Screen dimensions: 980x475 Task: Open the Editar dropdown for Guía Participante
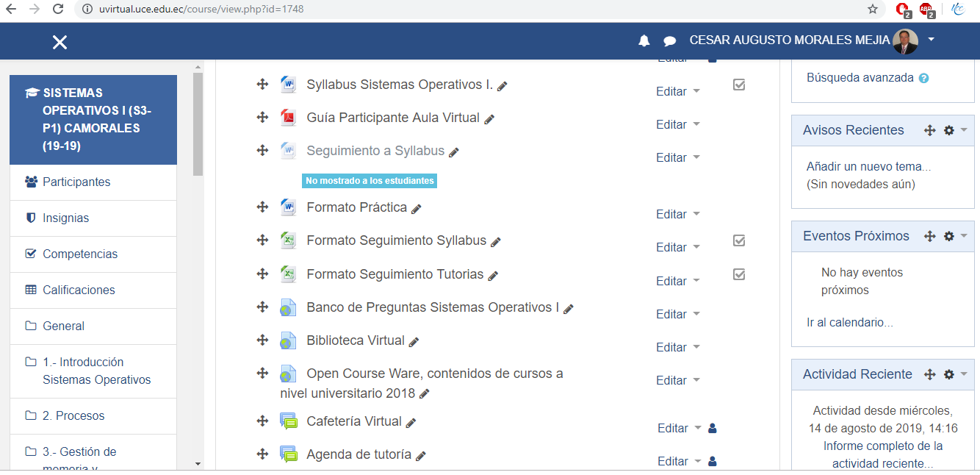click(671, 124)
